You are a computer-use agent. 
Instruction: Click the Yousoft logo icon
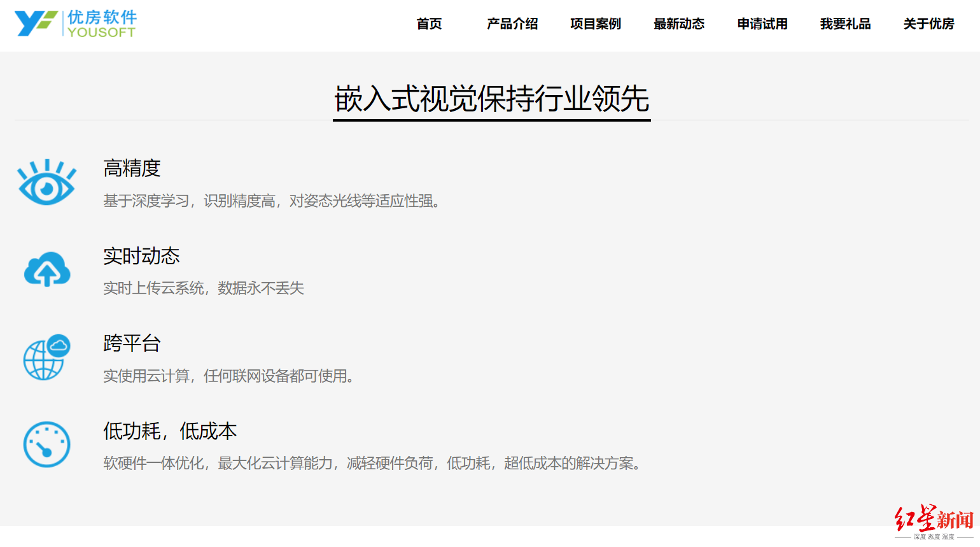pyautogui.click(x=36, y=24)
